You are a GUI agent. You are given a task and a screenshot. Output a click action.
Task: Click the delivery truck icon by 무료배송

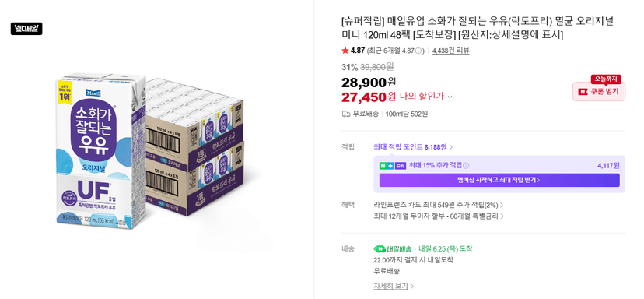point(346,114)
